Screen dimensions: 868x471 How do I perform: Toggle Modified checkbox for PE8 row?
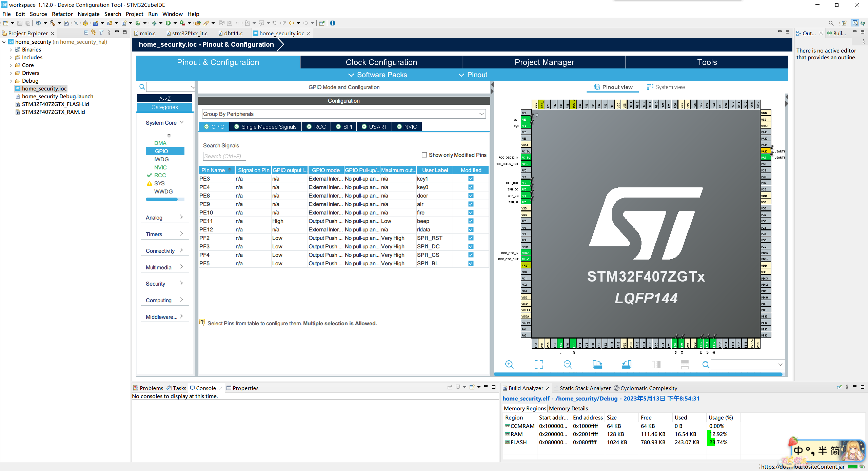click(471, 196)
